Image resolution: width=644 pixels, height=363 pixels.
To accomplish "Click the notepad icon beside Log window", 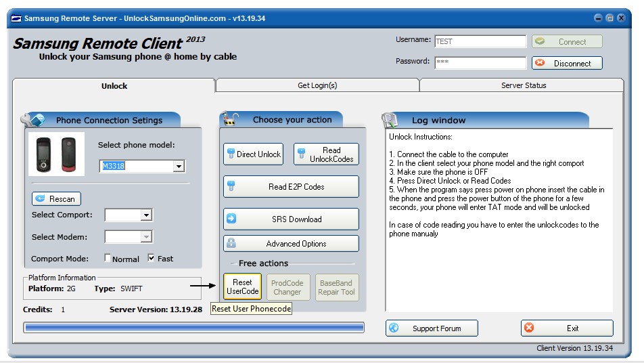I will pos(389,120).
